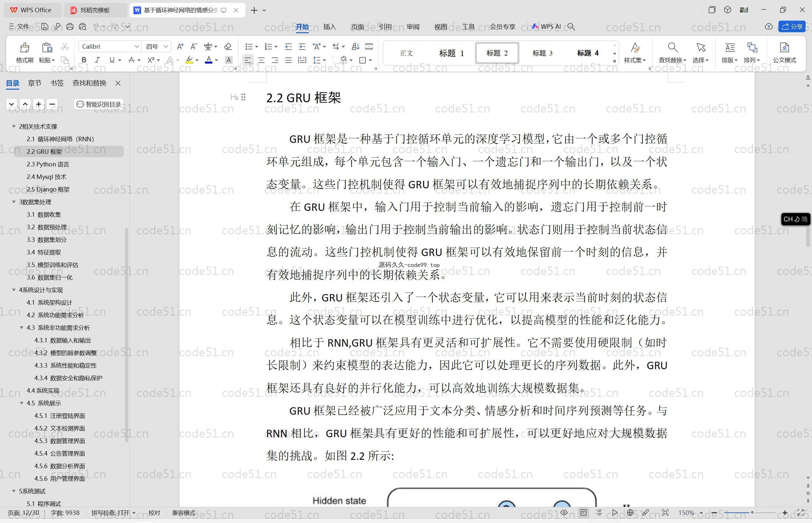
Task: Open the zoom 150% dropdown
Action: (701, 512)
